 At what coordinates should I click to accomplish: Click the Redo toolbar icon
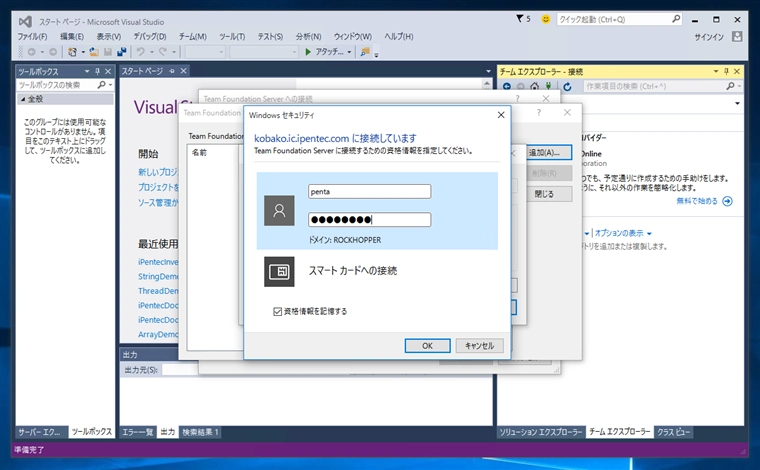coord(163,51)
